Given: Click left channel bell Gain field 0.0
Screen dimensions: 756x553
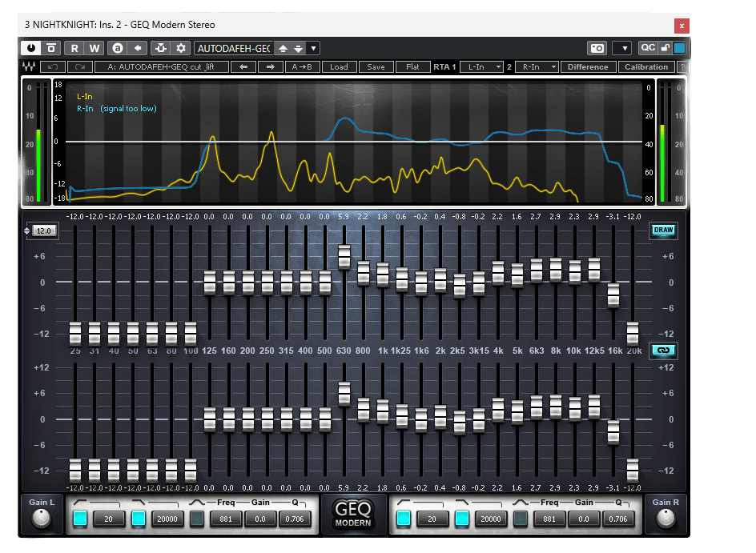Looking at the screenshot, I should coord(260,519).
